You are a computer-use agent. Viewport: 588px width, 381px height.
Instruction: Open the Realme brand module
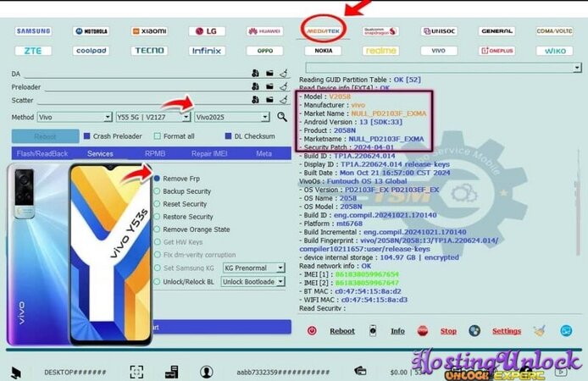pyautogui.click(x=380, y=51)
